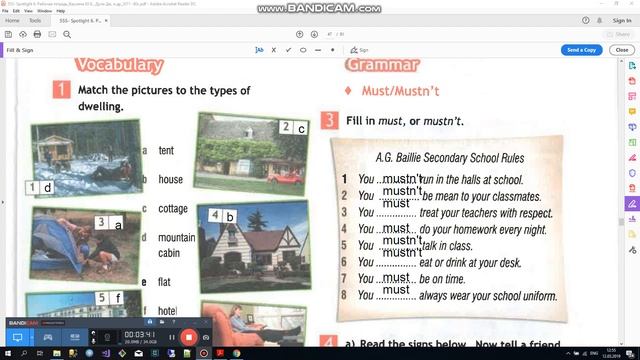Select Bandicam HDMI device recording mode

[x=75, y=337]
